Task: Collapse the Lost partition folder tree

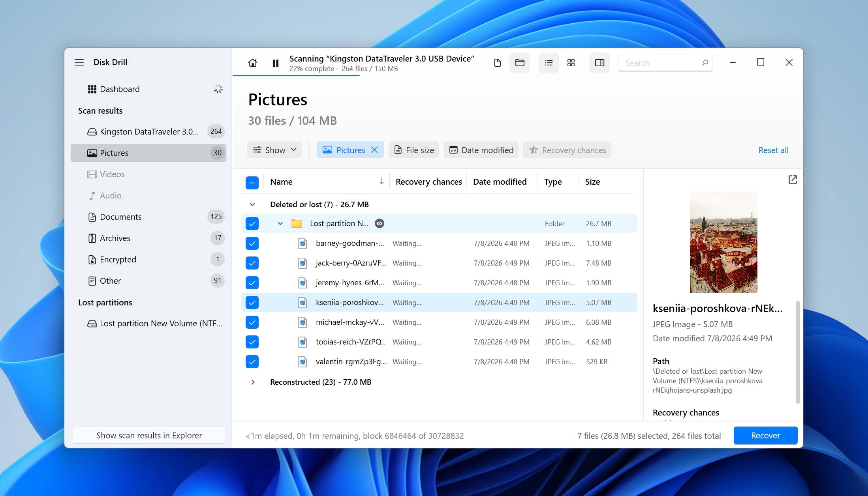Action: (280, 224)
